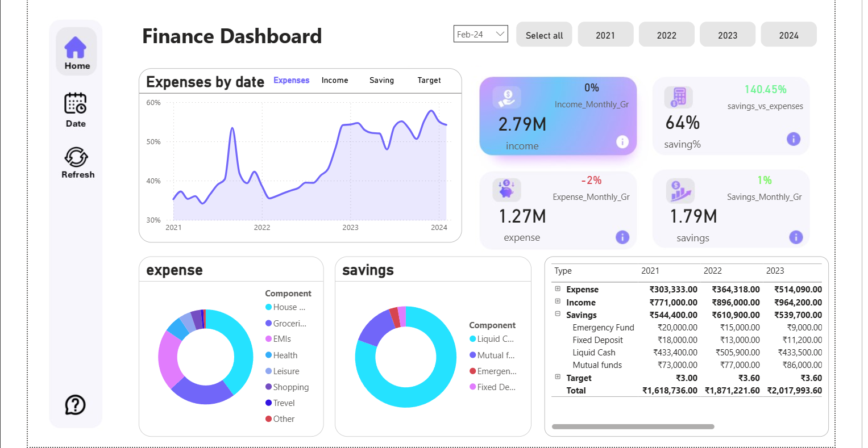Click the Refresh icon
This screenshot has width=868, height=448.
coord(77,157)
